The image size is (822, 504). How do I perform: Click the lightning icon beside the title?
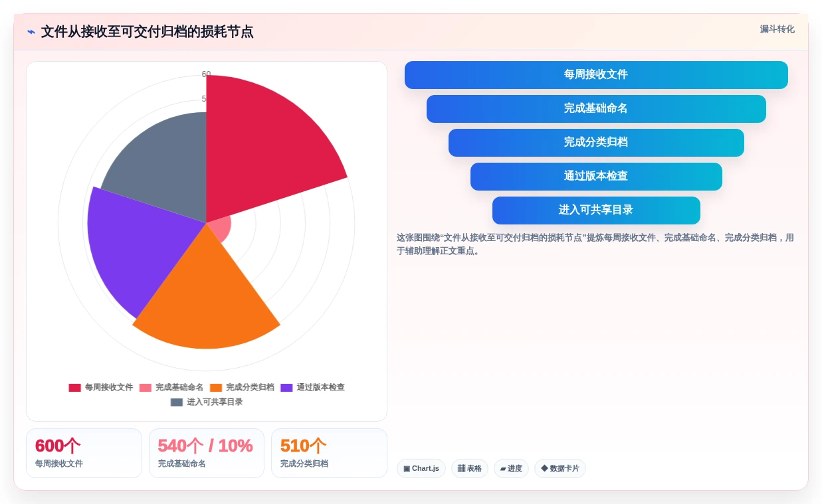coord(31,32)
